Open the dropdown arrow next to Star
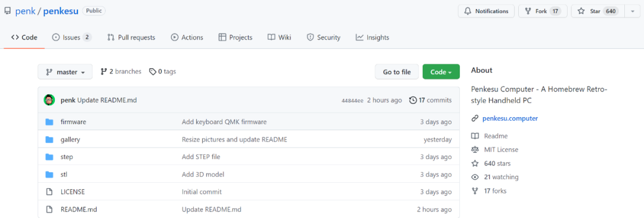Viewport: 644px width, 218px height. pyautogui.click(x=631, y=11)
